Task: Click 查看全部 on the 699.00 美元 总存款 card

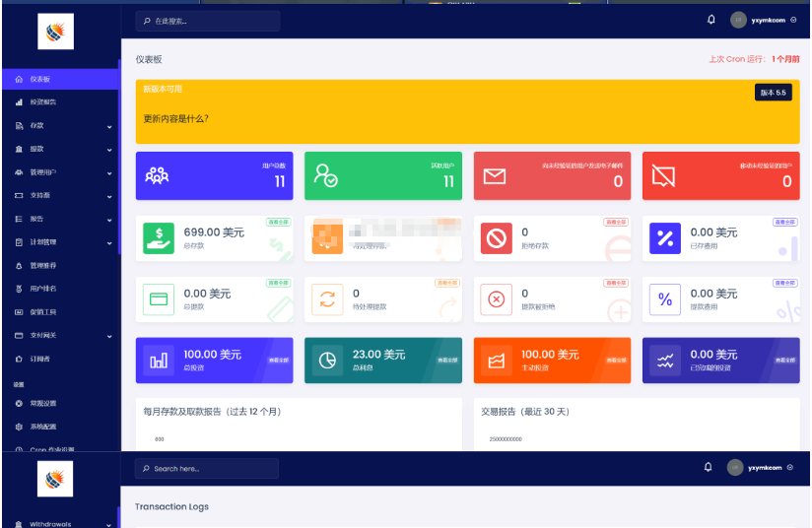Action: pyautogui.click(x=279, y=222)
